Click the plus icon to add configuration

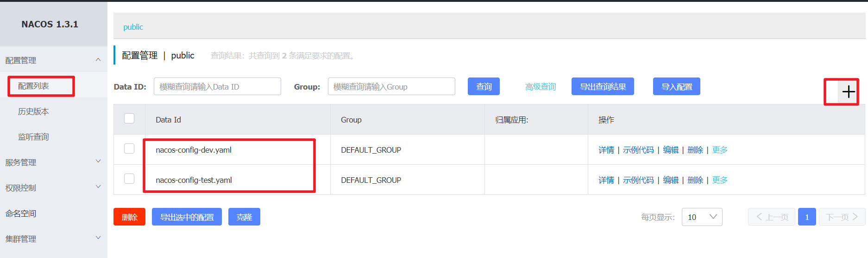(x=849, y=92)
